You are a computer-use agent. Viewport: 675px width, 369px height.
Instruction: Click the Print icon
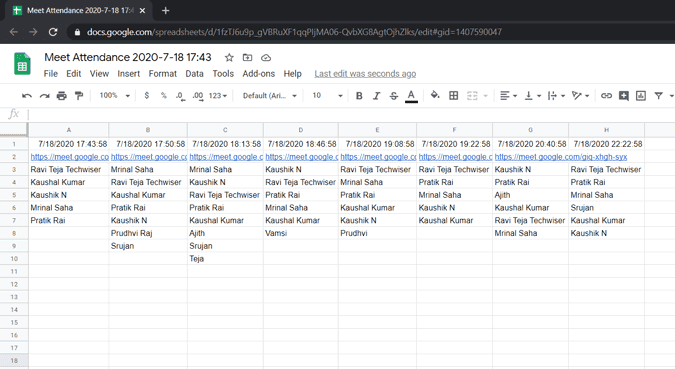tap(62, 96)
